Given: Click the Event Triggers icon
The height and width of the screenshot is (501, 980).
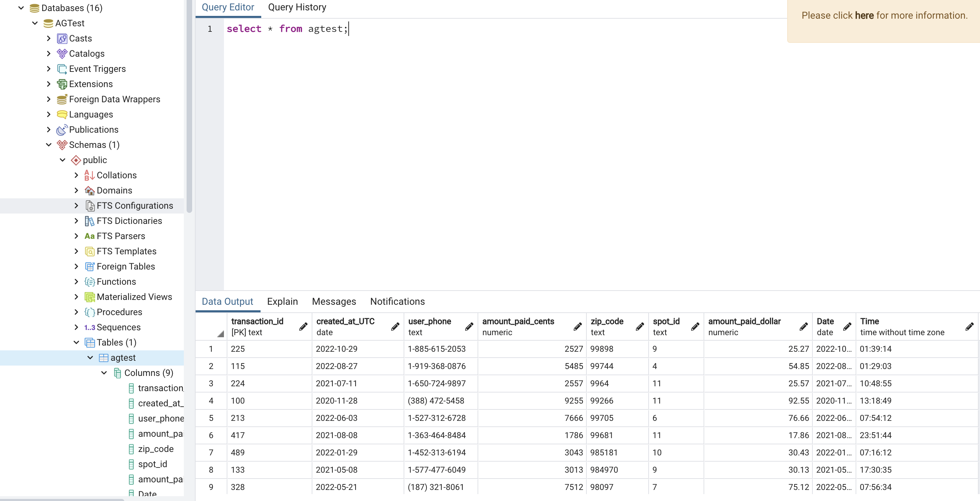Looking at the screenshot, I should pos(62,69).
